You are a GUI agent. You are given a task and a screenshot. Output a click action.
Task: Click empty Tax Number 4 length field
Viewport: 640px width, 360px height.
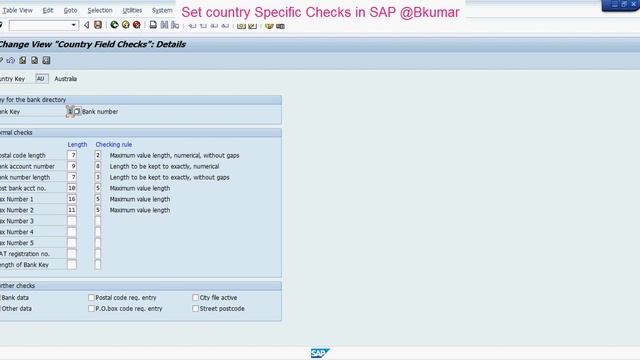72,232
